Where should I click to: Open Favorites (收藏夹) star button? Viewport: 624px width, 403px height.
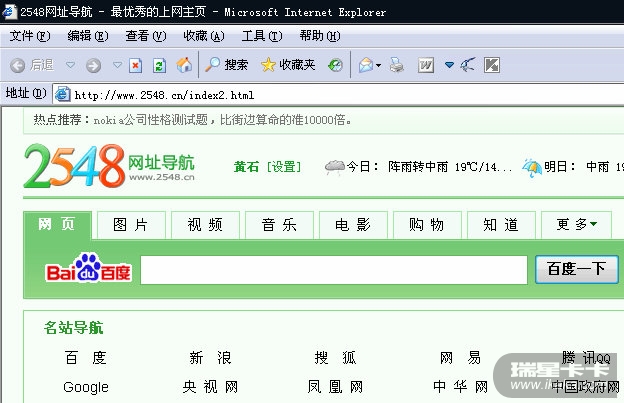coord(288,64)
